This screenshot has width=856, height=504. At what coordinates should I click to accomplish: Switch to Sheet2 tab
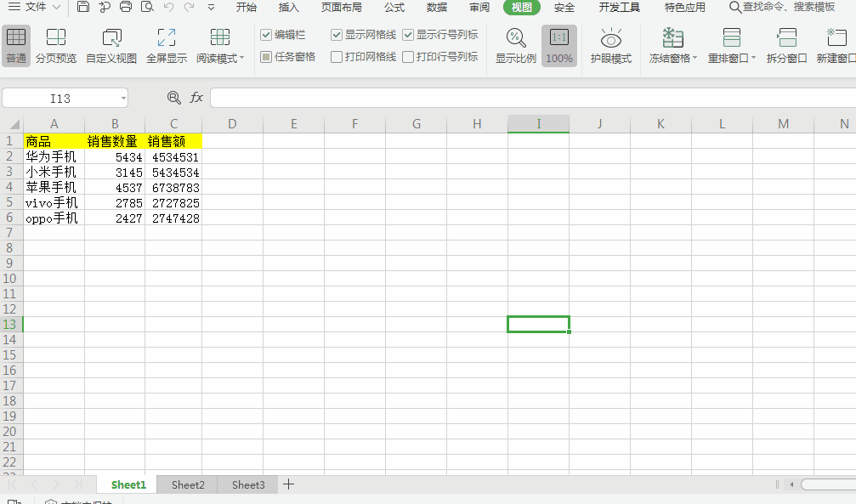(x=188, y=484)
